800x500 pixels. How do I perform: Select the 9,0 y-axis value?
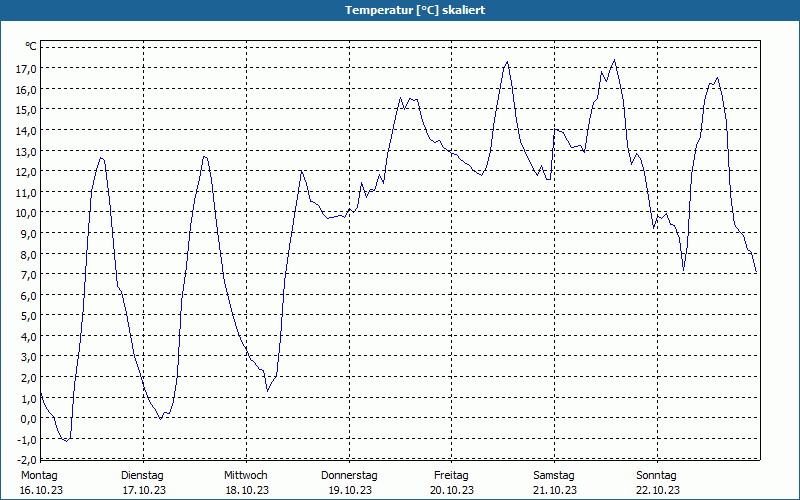pyautogui.click(x=29, y=234)
